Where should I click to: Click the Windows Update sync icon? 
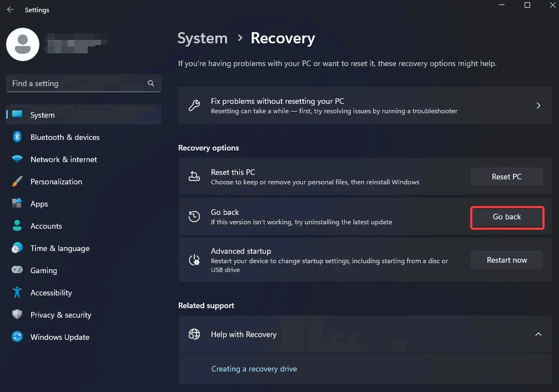pyautogui.click(x=17, y=336)
